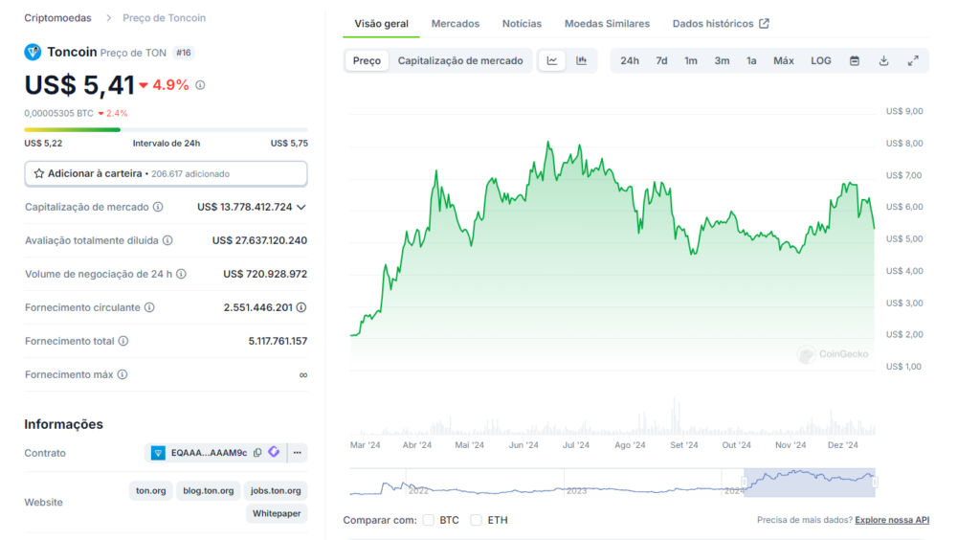Click the US$ 720.928.972 volume value

tap(265, 274)
